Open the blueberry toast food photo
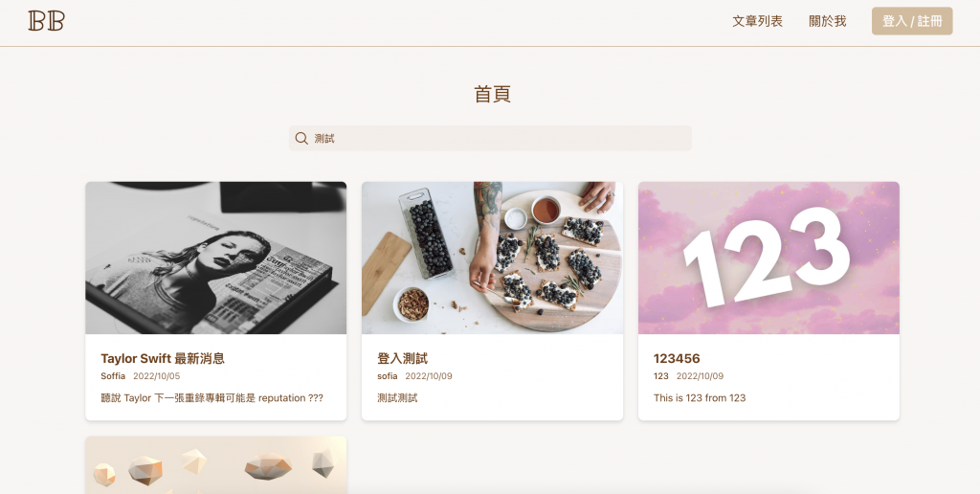Image resolution: width=980 pixels, height=494 pixels. [x=492, y=258]
